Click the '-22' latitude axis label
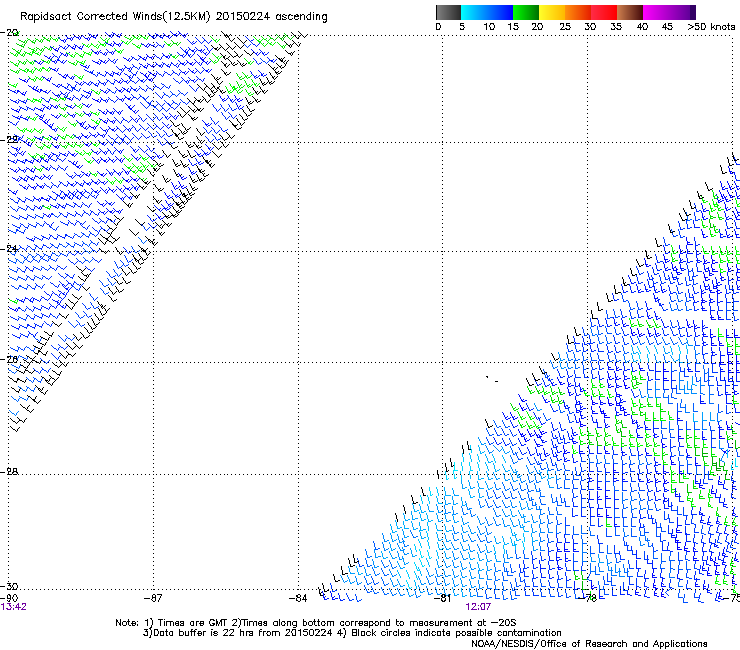 (x=9, y=139)
